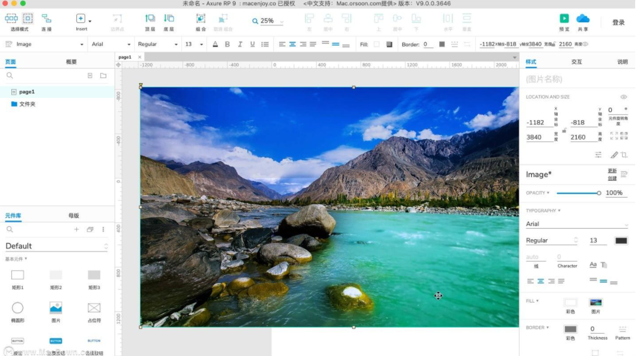Screen dimensions: 644x356
Task: Toggle bold text formatting in toolbar
Action: [228, 44]
